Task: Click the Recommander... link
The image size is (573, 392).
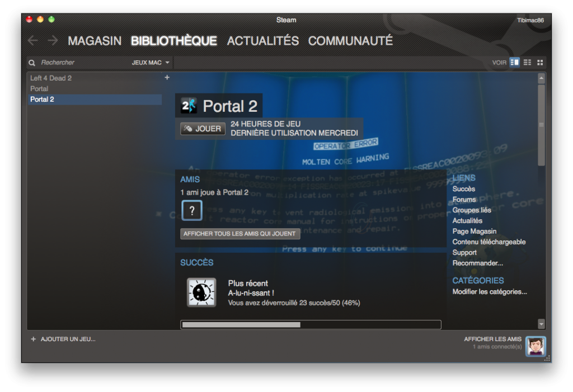Action: 478,263
